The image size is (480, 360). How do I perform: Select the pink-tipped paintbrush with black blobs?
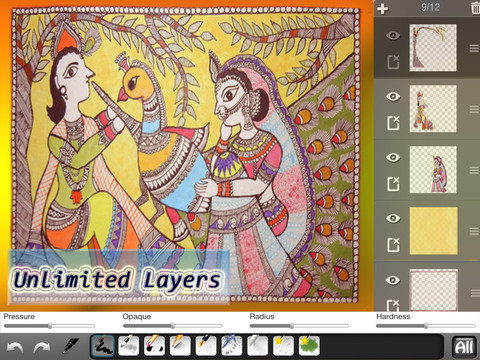pyautogui.click(x=154, y=346)
